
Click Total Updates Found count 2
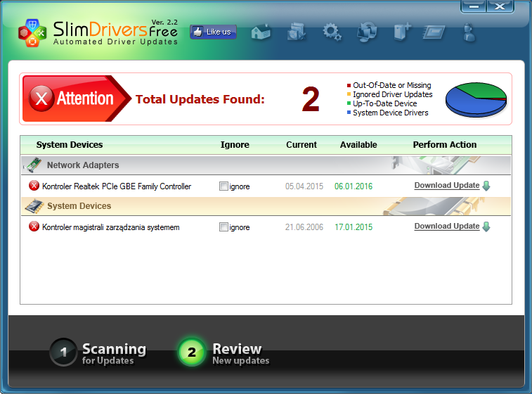point(311,99)
